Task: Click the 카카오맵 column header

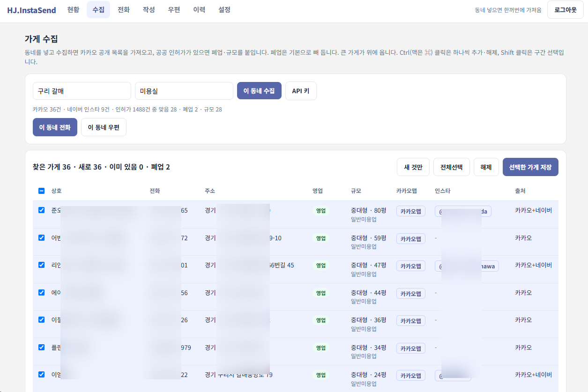Action: pos(407,191)
